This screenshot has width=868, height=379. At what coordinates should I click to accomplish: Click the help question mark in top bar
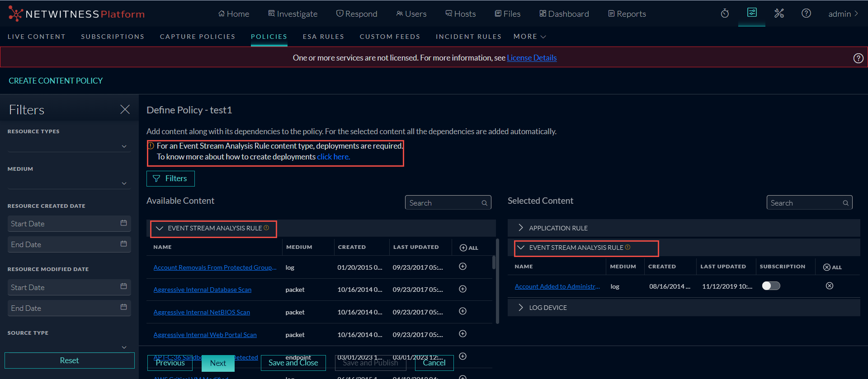tap(806, 14)
